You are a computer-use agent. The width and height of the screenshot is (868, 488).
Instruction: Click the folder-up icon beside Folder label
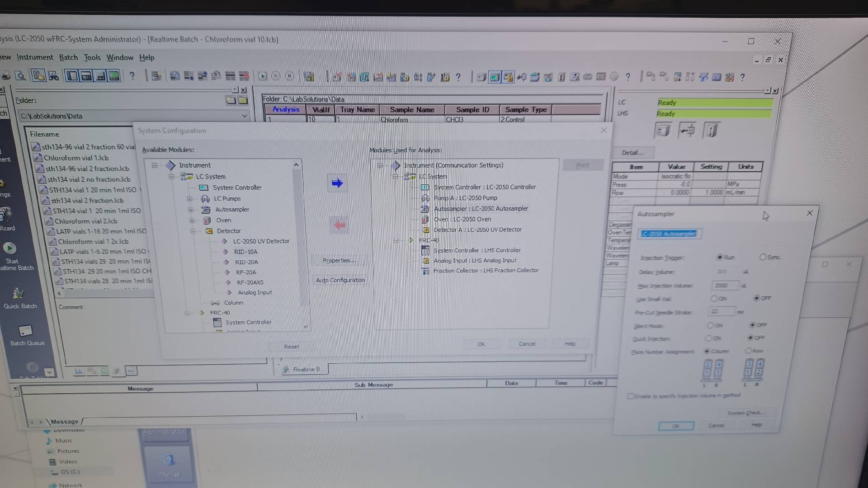pyautogui.click(x=231, y=100)
